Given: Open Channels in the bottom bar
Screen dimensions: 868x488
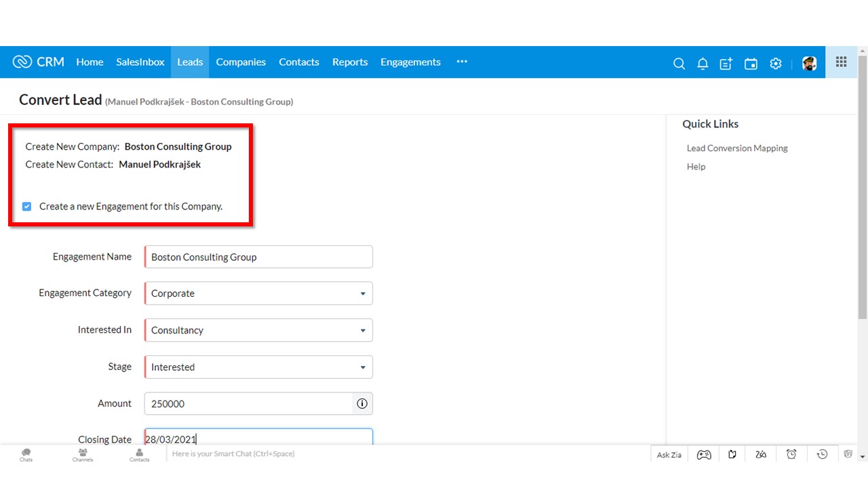Looking at the screenshot, I should (83, 455).
